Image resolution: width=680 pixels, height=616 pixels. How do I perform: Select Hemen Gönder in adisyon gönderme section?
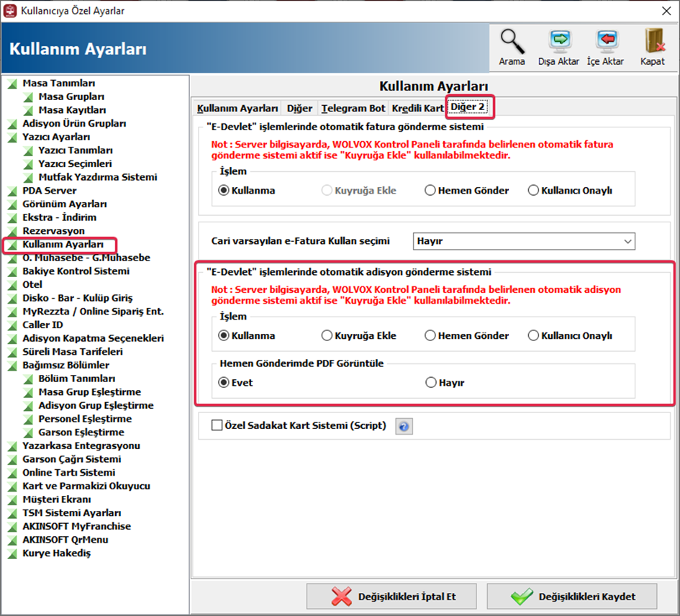click(430, 336)
